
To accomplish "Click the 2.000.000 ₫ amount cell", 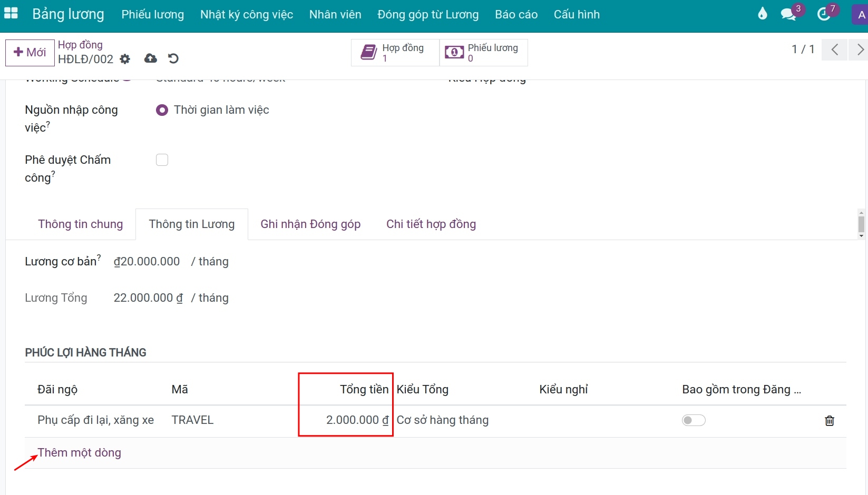I will click(357, 420).
